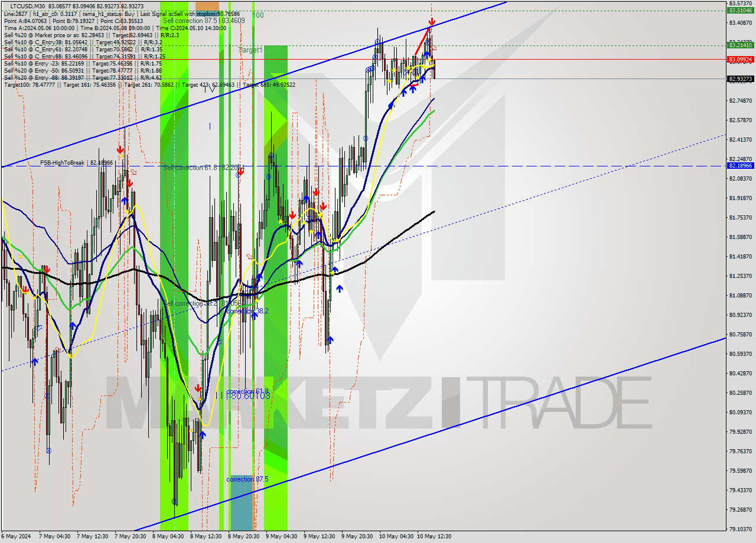Image resolution: width=756 pixels, height=543 pixels.
Task: Select the 'Target100: 78.47777' targets line
Action: (149, 85)
